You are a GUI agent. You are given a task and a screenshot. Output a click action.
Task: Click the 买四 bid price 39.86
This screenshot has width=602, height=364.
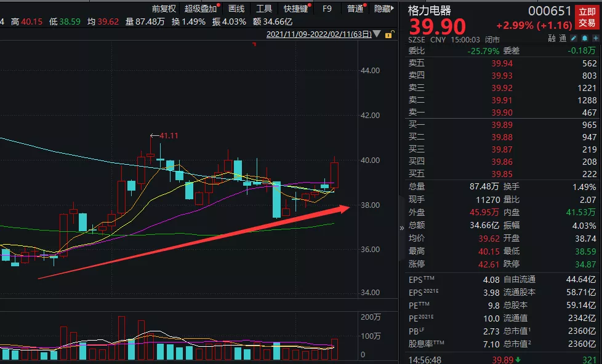pyautogui.click(x=502, y=162)
